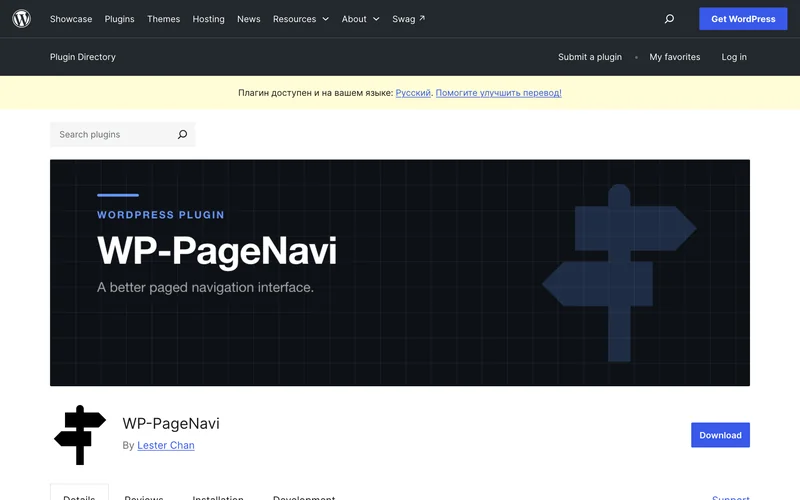The height and width of the screenshot is (500, 800).
Task: Open the News menu item
Action: pyautogui.click(x=248, y=19)
